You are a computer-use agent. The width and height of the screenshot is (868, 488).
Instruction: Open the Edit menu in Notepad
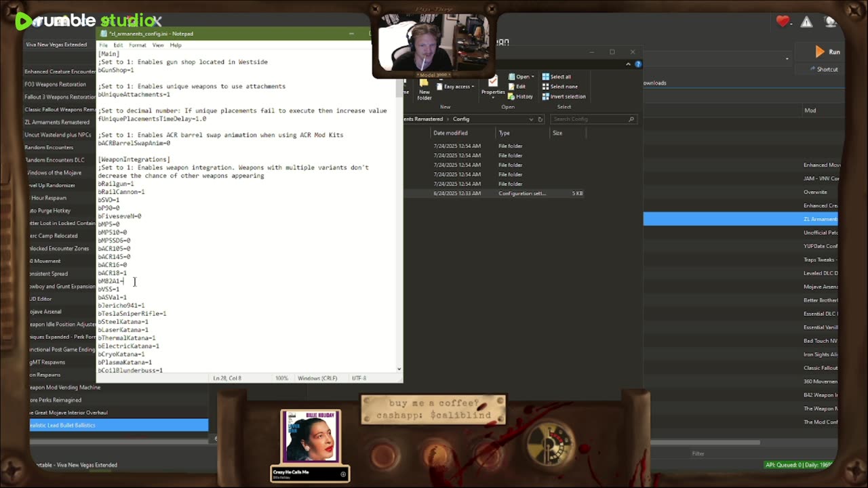pyautogui.click(x=118, y=45)
